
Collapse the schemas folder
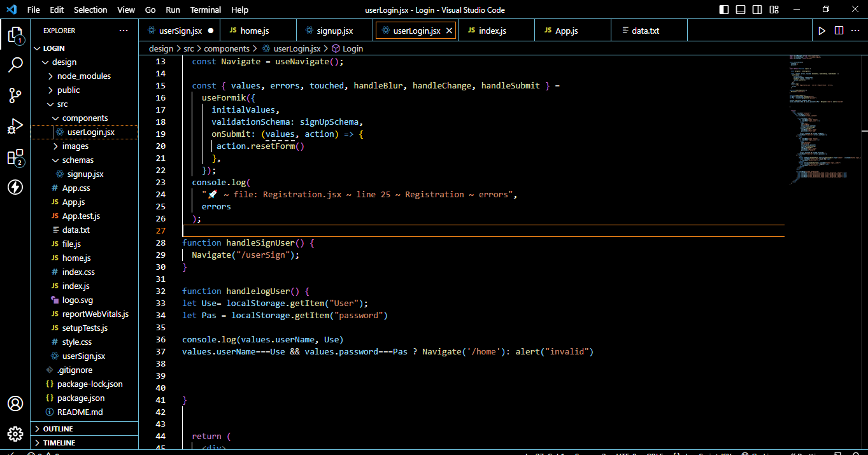coord(84,160)
